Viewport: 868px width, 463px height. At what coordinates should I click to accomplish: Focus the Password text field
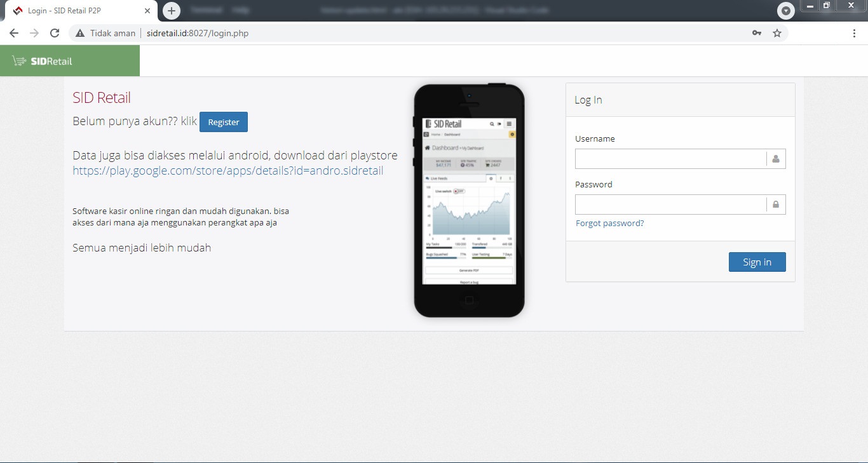pyautogui.click(x=670, y=205)
